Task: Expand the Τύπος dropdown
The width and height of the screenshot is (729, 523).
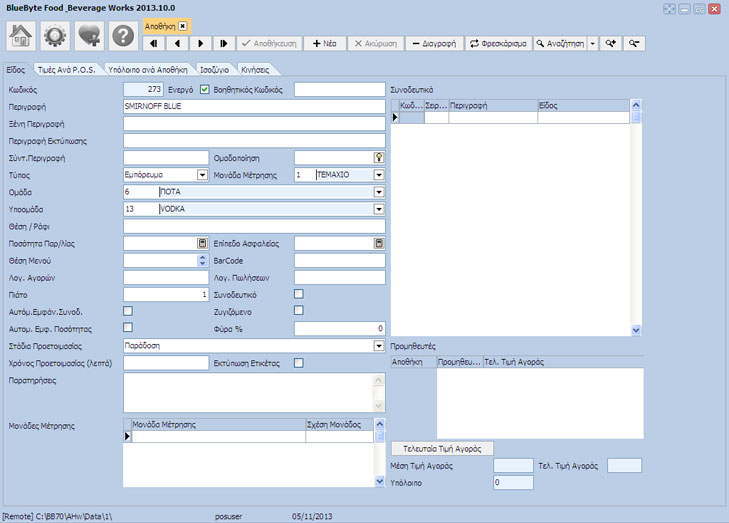Action: pos(203,175)
